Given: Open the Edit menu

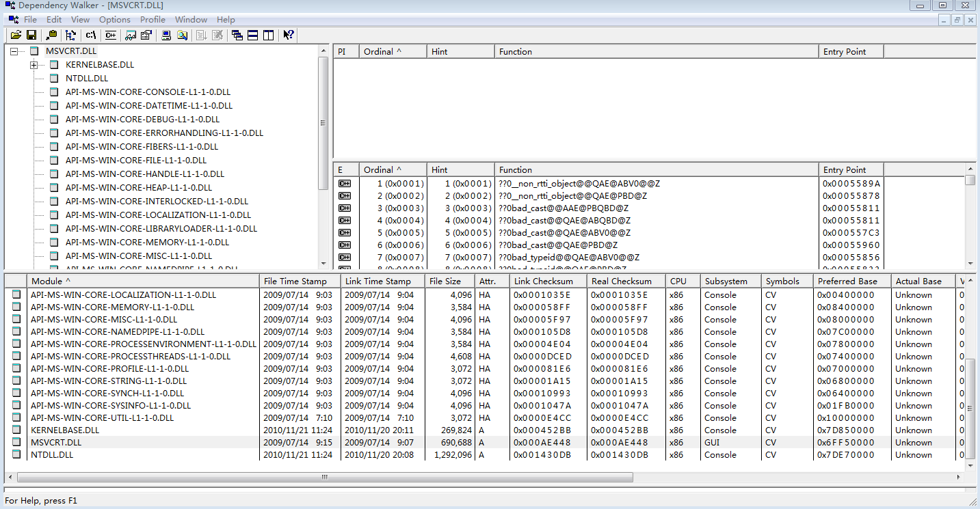Looking at the screenshot, I should pos(54,20).
